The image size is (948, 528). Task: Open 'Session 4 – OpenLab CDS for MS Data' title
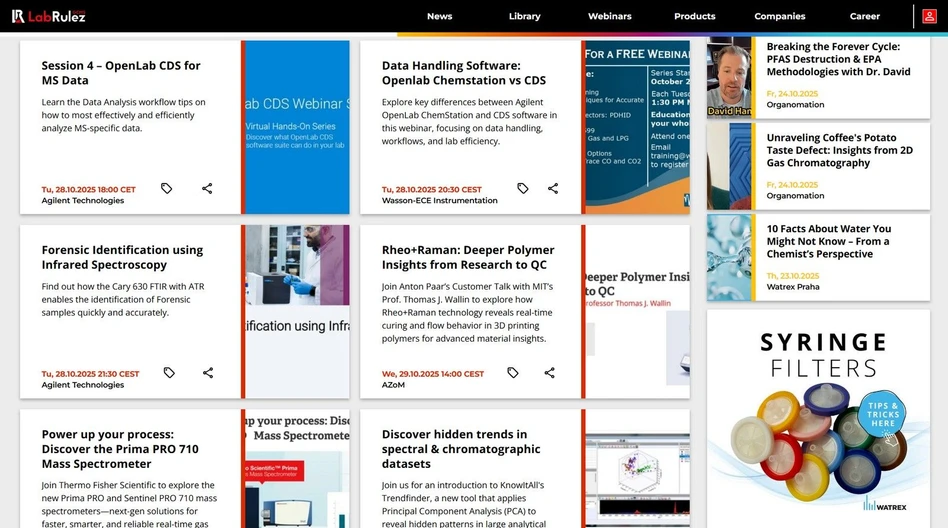tap(121, 73)
